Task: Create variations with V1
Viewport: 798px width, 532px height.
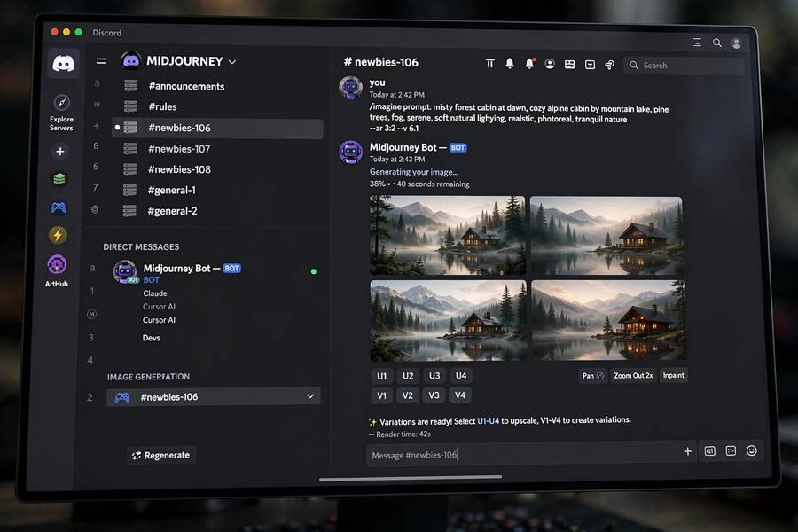Action: click(381, 395)
